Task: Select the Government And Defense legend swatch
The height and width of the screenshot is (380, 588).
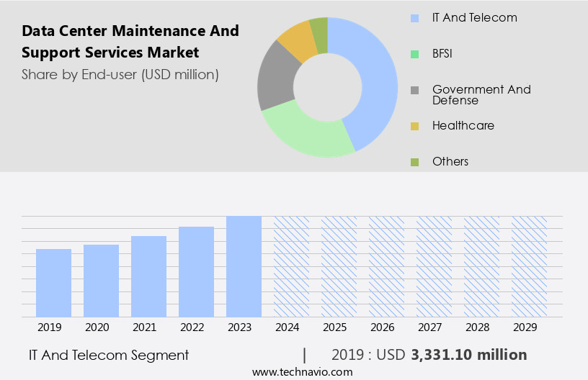Action: [414, 91]
